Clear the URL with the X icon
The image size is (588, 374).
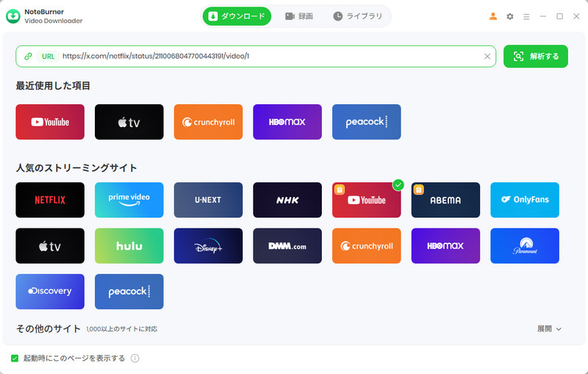487,57
